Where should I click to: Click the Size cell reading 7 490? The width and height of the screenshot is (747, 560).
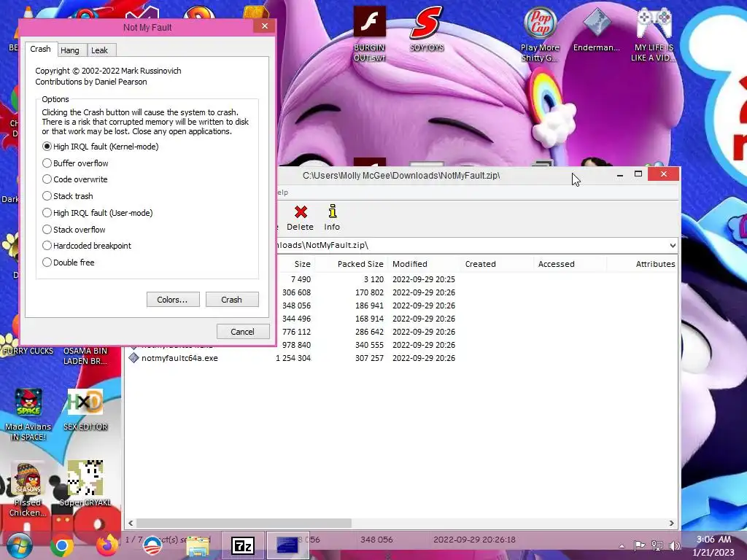(301, 279)
